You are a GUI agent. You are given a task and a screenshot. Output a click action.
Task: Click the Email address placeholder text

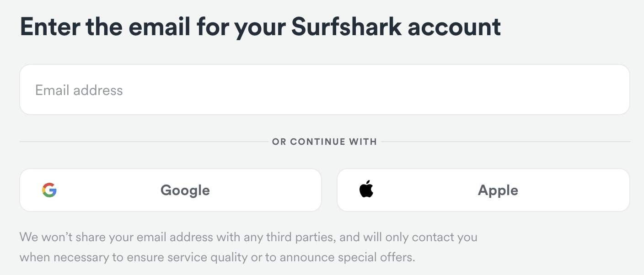pos(79,90)
